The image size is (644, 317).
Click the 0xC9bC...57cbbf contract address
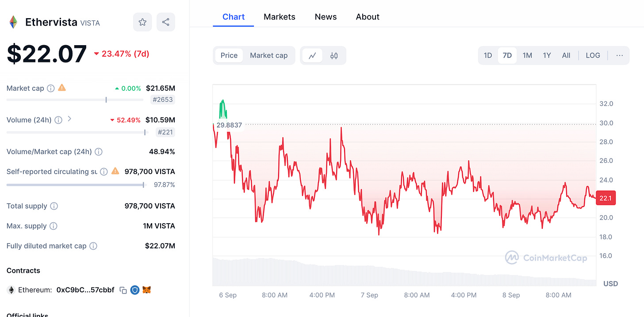pyautogui.click(x=85, y=290)
